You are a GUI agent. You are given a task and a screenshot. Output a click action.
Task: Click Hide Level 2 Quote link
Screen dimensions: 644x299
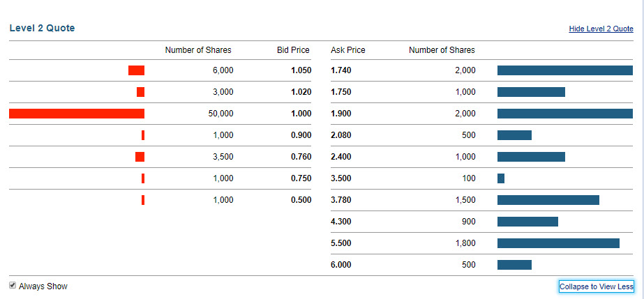point(601,29)
